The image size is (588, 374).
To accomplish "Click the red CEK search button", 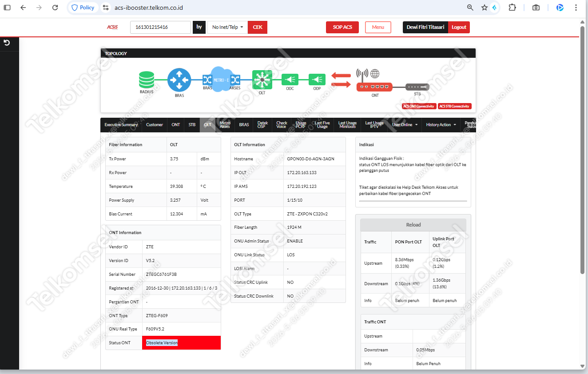I will pos(258,27).
